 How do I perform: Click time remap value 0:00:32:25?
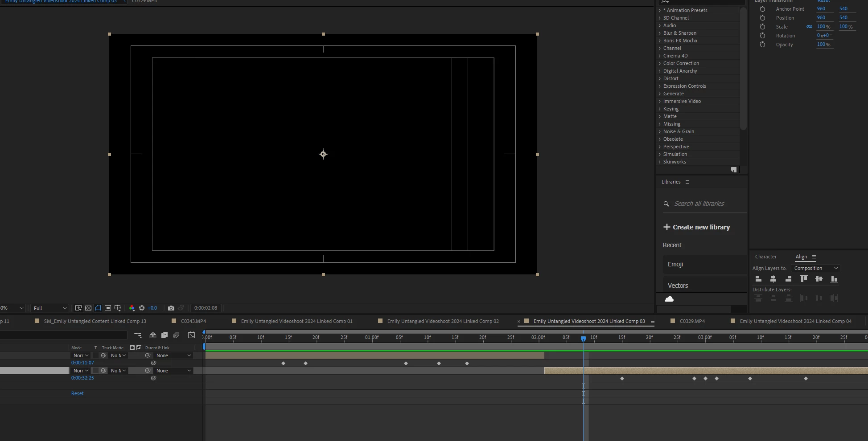click(82, 378)
